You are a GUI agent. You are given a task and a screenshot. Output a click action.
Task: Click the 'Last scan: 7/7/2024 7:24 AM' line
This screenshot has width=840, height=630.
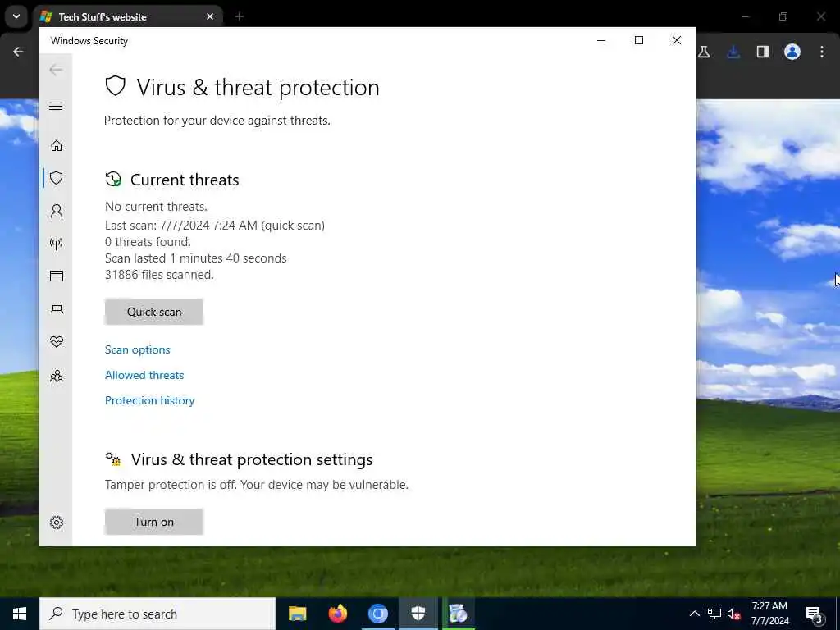pos(215,226)
